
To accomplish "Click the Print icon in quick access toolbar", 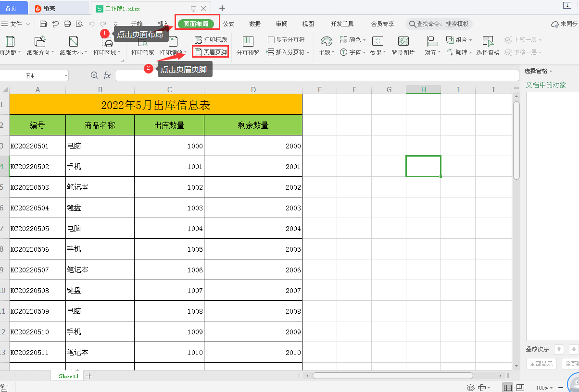I will (x=67, y=24).
